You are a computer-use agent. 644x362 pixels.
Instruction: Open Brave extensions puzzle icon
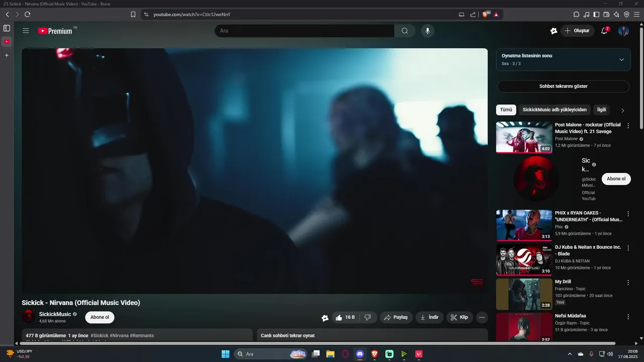click(x=577, y=15)
